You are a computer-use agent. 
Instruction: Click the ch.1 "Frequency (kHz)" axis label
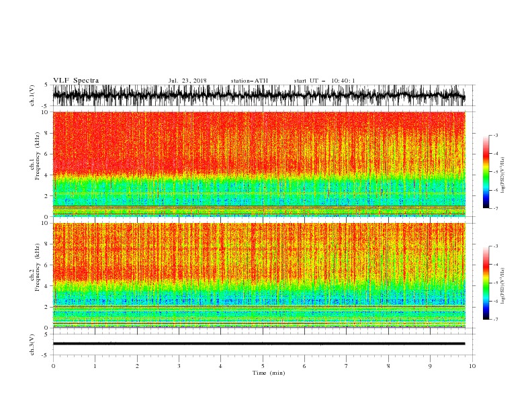[38, 154]
